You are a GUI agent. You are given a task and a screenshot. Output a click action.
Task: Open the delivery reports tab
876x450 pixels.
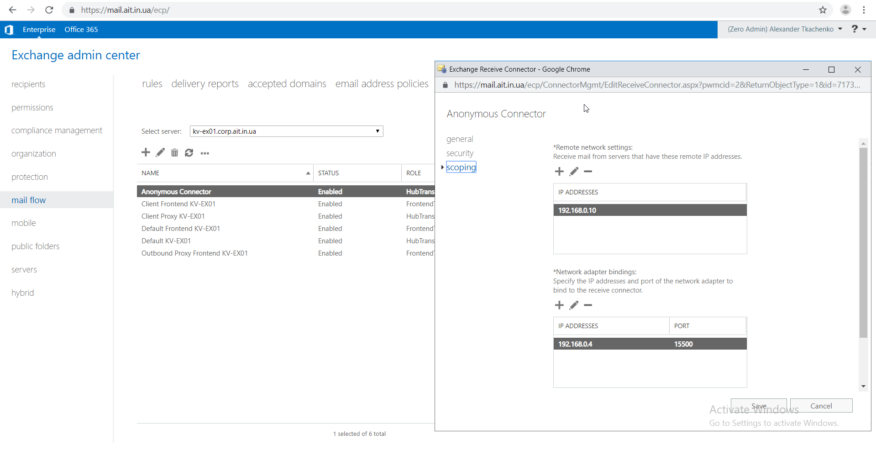tap(205, 84)
